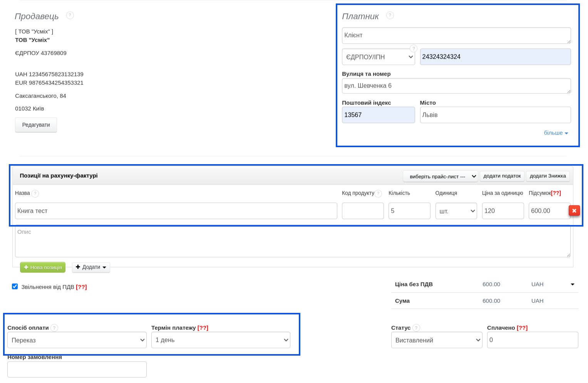Viewport: 588px width, 383px height.
Task: Delete the Книга тест position with red X
Action: coord(574,211)
